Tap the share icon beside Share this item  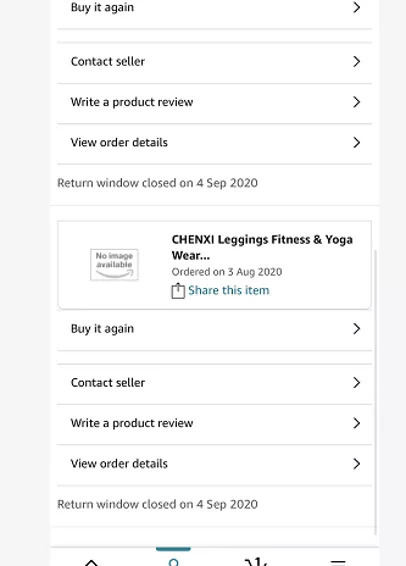click(178, 291)
